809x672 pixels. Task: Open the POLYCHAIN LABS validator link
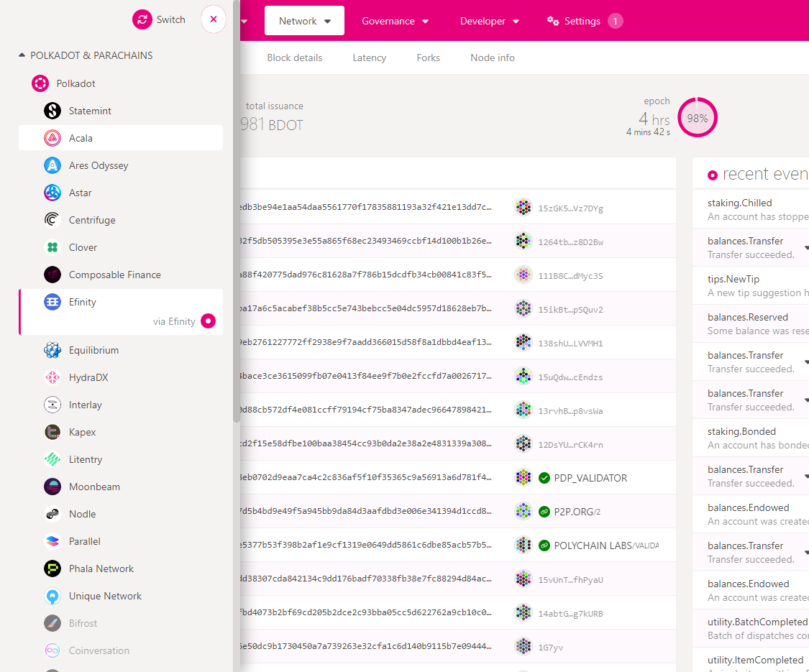click(x=606, y=546)
